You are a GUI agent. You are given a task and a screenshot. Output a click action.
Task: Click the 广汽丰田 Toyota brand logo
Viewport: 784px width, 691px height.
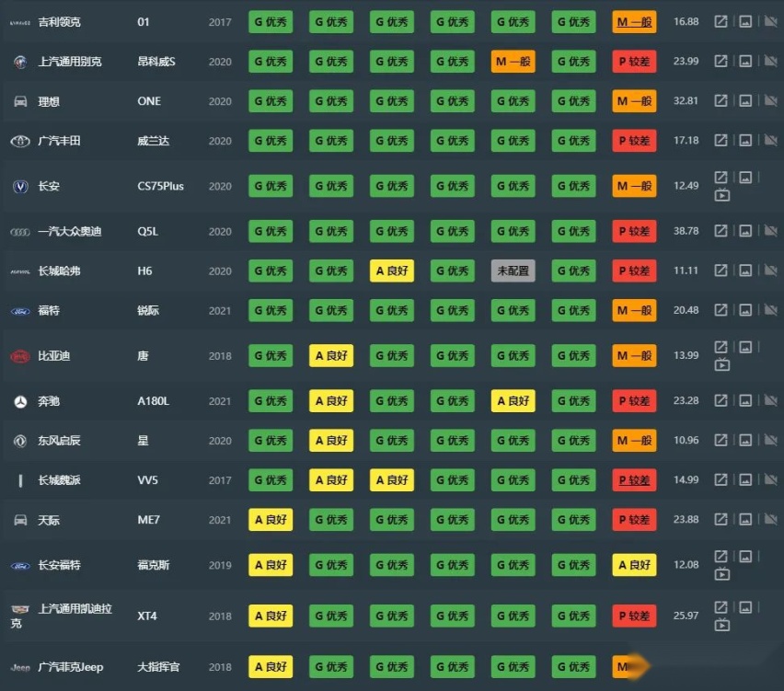[x=20, y=142]
